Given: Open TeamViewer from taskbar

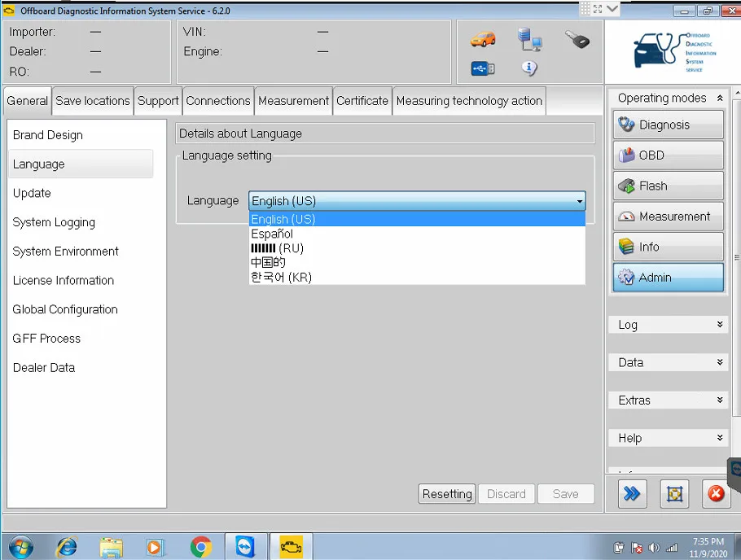Looking at the screenshot, I should pos(245,547).
